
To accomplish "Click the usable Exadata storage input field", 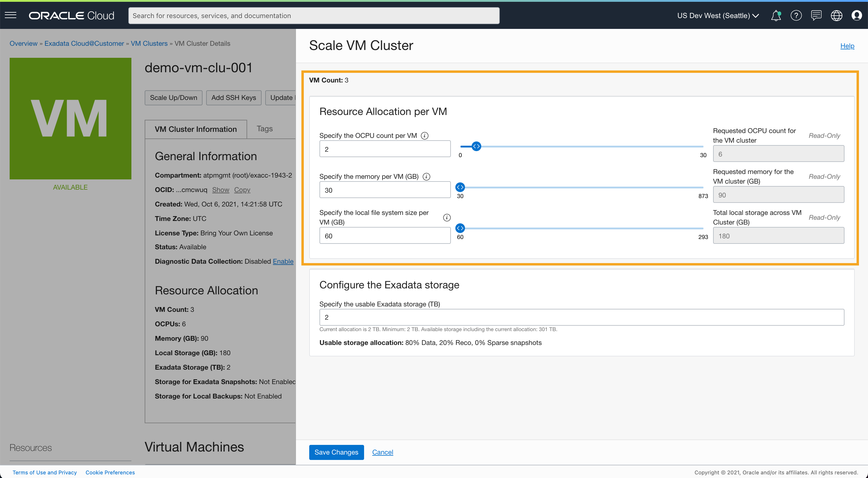I will [x=582, y=317].
